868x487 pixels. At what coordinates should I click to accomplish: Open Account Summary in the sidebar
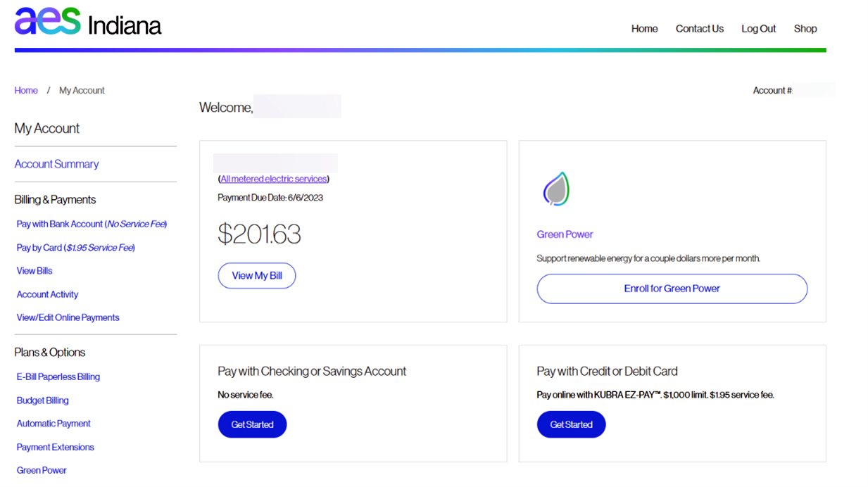(56, 164)
